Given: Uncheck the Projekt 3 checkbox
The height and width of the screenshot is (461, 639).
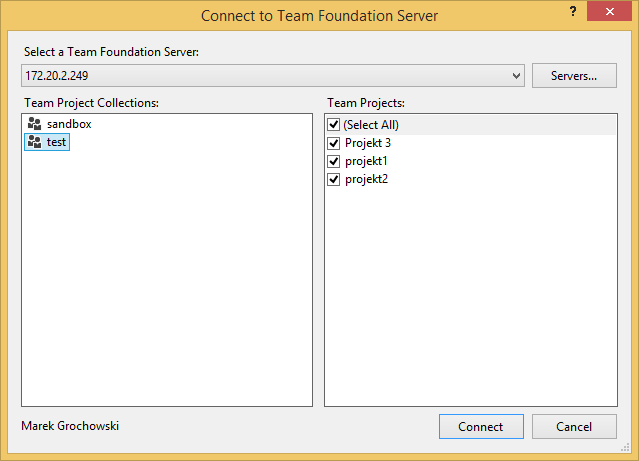Looking at the screenshot, I should [x=334, y=143].
